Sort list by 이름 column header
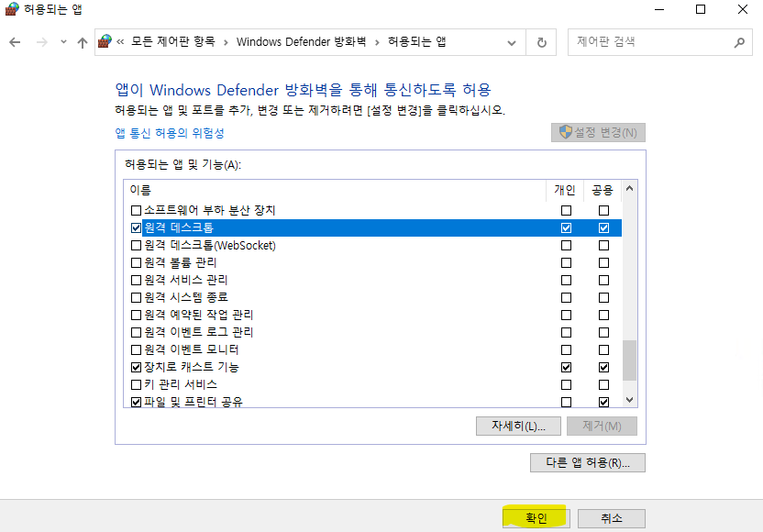Screen dimensions: 763x532 [x=140, y=190]
